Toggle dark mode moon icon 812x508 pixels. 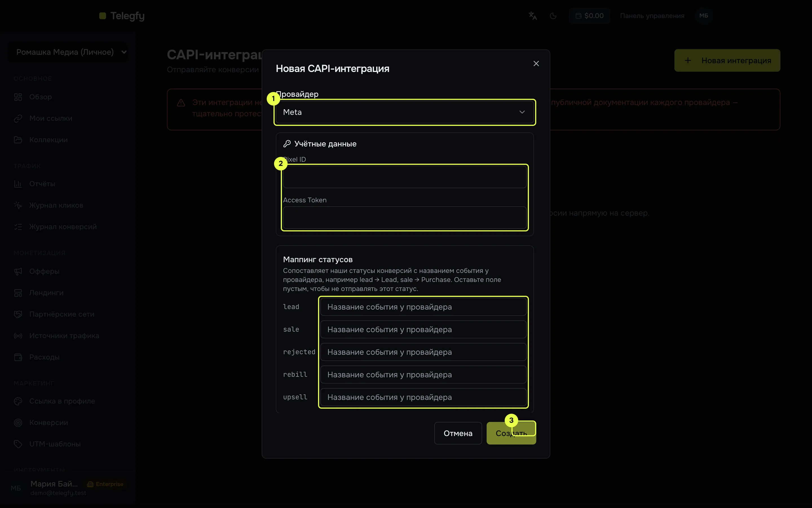pos(553,16)
